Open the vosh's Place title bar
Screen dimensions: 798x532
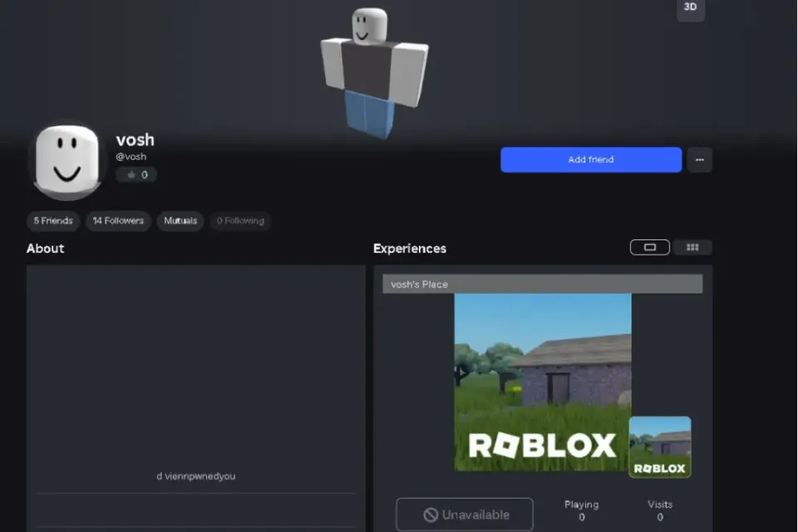[x=543, y=284]
